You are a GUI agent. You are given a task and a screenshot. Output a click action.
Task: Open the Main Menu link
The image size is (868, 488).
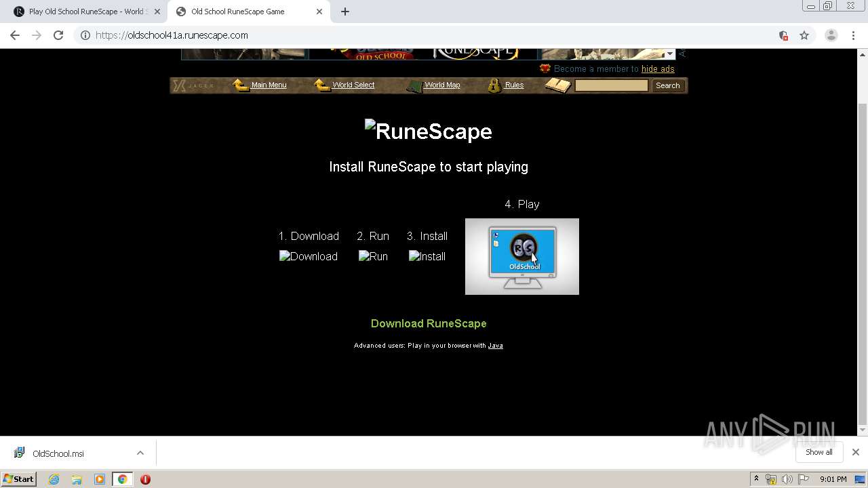pos(269,85)
